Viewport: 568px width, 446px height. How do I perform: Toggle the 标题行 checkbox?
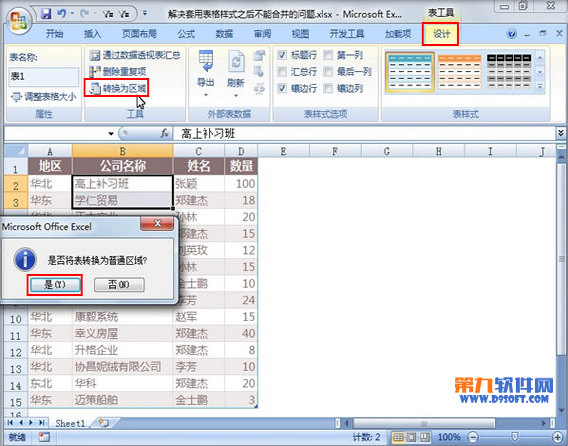tap(282, 55)
